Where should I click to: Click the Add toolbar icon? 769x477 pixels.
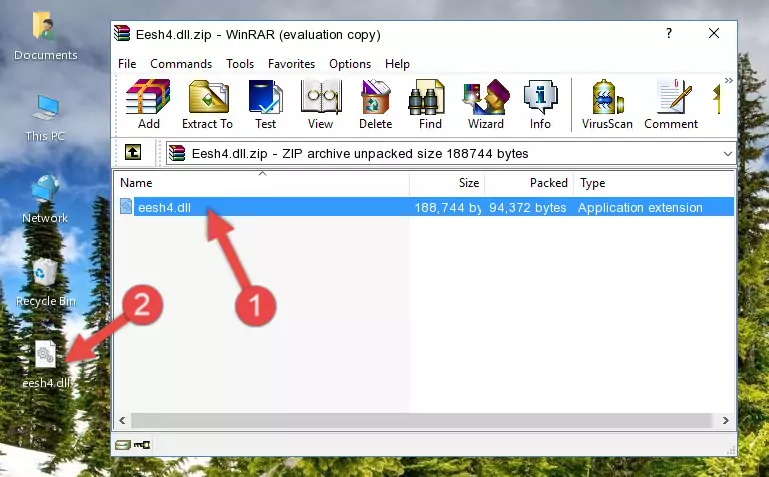click(x=148, y=104)
